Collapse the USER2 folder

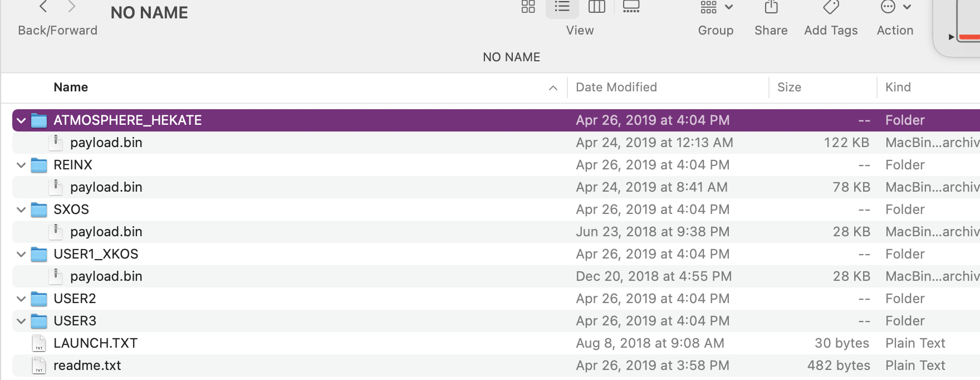point(21,299)
